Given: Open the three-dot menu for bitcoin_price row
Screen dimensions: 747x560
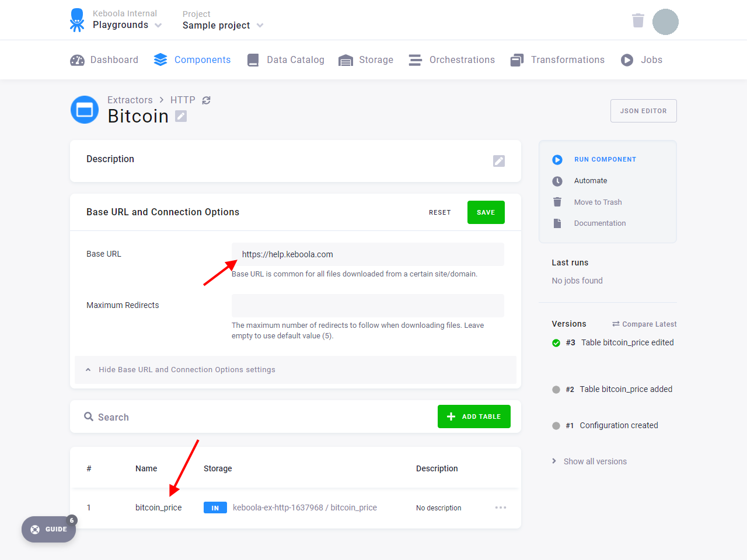Looking at the screenshot, I should coord(501,508).
